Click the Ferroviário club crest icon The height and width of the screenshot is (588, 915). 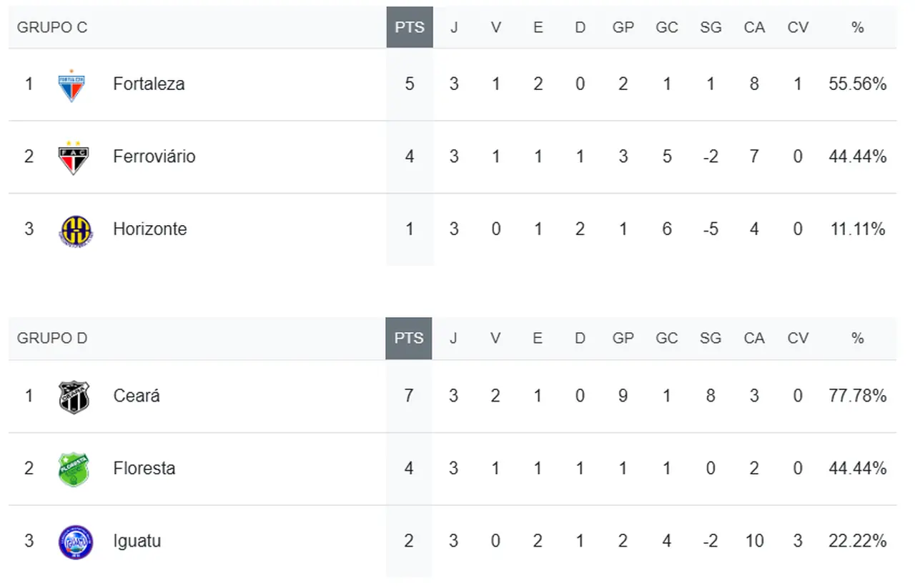coord(73,157)
